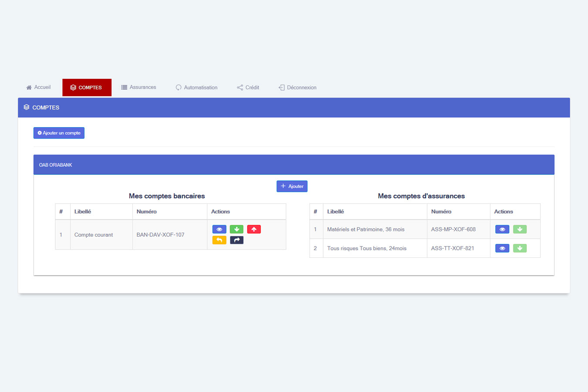Click blue eye icon for Compte courant
The height and width of the screenshot is (392, 588).
pos(219,230)
